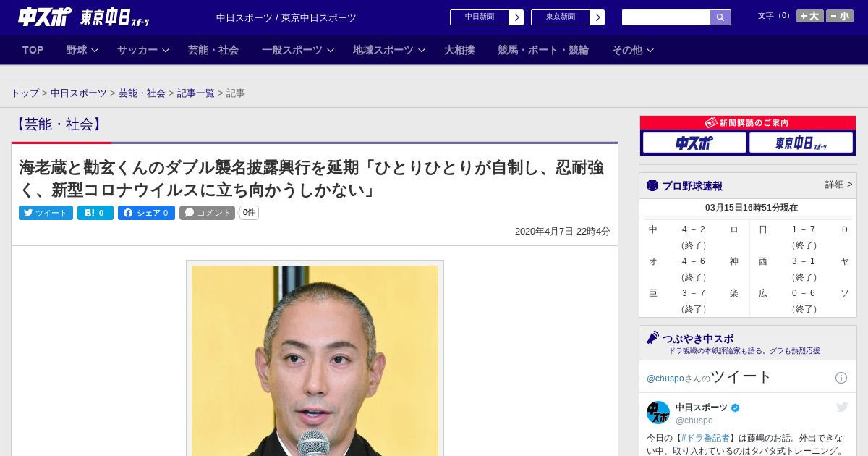Click the 東京新聞 header link
The image size is (868, 456).
[x=561, y=17]
